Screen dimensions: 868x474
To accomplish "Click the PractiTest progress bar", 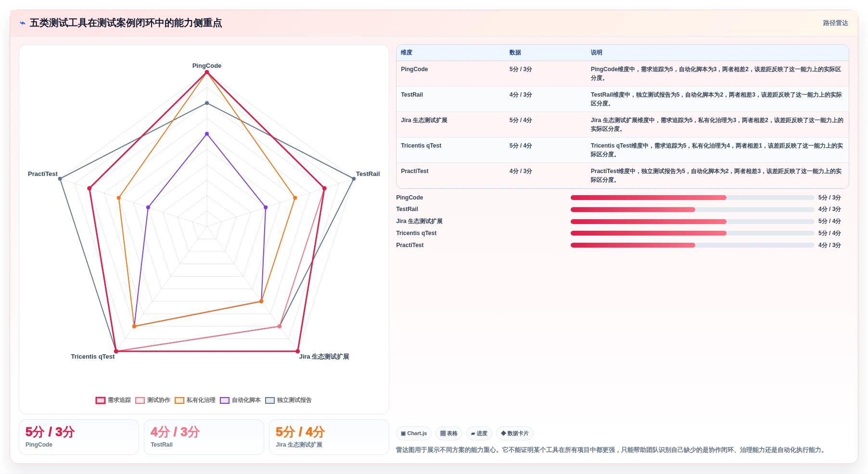I will pos(692,245).
